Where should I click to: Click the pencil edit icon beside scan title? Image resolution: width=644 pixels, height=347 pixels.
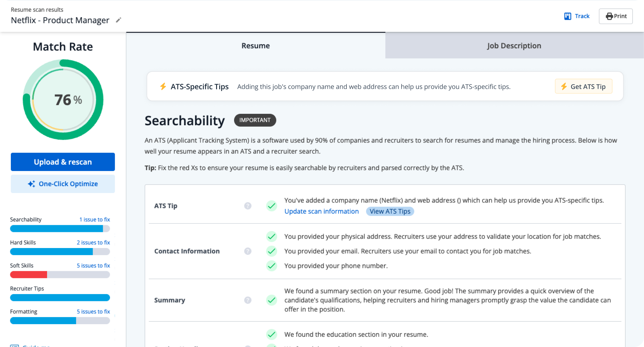(118, 20)
